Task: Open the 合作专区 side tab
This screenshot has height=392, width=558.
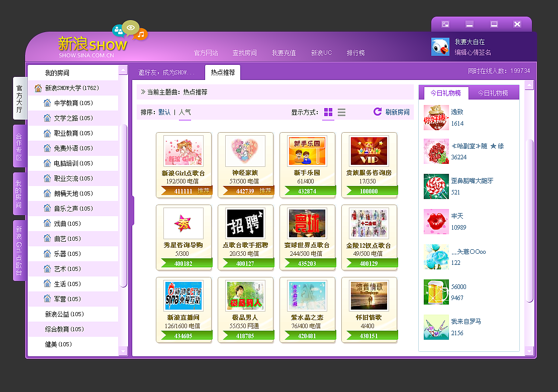Action: click(19, 147)
